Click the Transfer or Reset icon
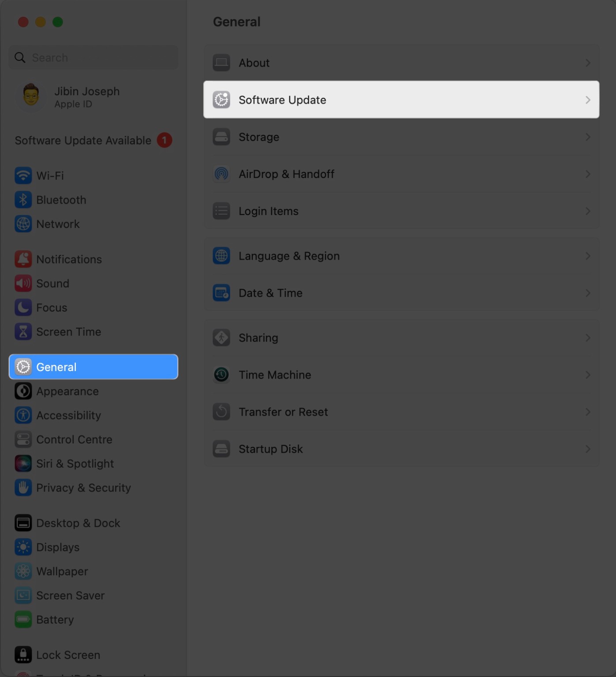Screen dimensions: 616x677 221,412
